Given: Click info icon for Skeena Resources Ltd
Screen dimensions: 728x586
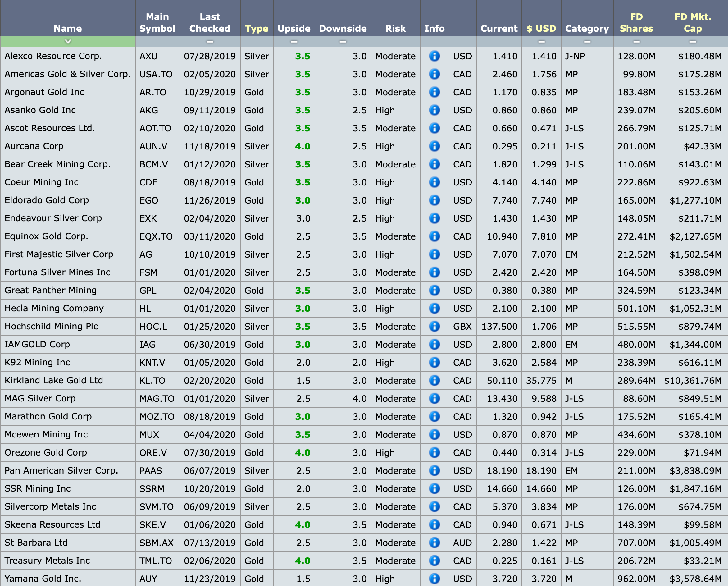Looking at the screenshot, I should pyautogui.click(x=434, y=524).
